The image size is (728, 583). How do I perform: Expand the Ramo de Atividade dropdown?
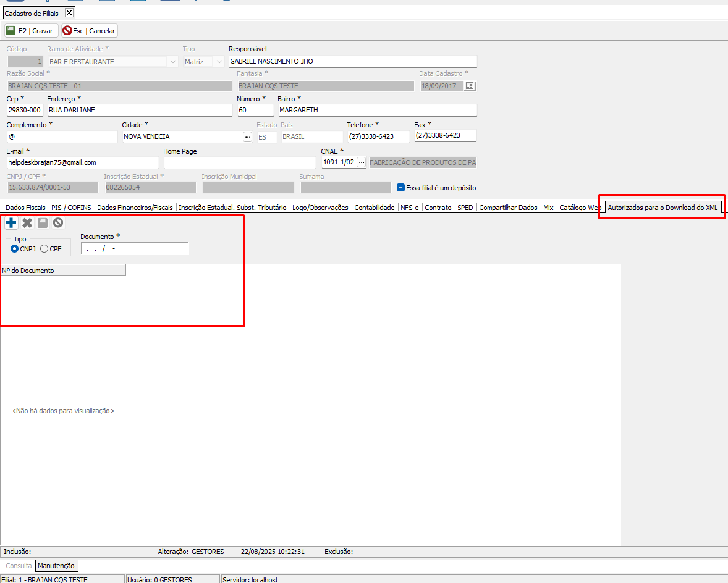pyautogui.click(x=172, y=62)
